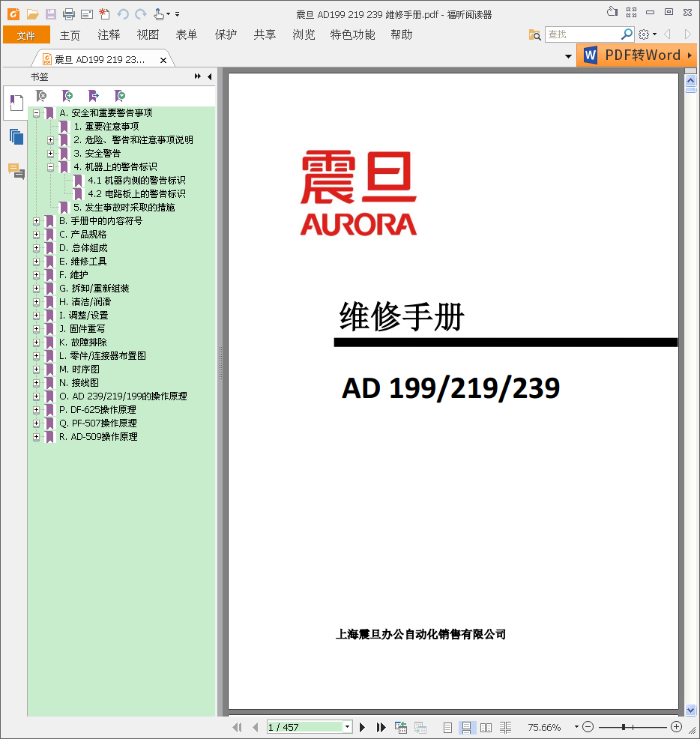Collapse bookmark A. 安全和重要警告事项
Viewport: 700px width, 739px height.
[36, 113]
